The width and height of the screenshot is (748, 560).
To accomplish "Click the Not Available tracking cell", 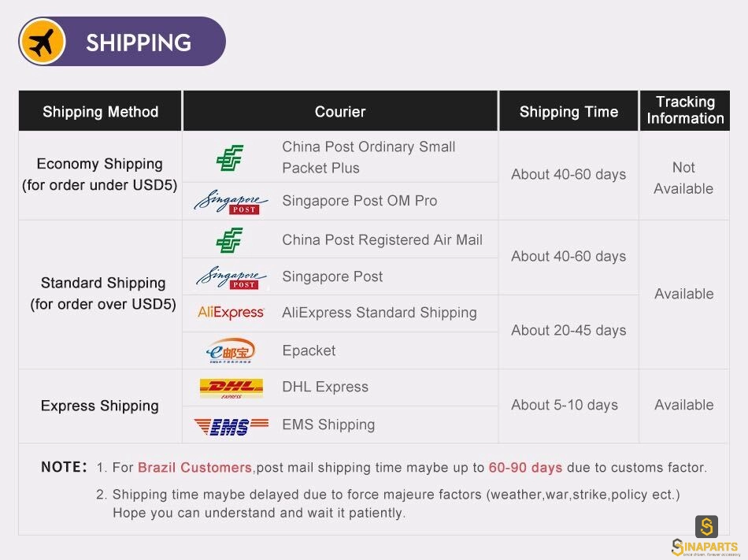I will 684,177.
